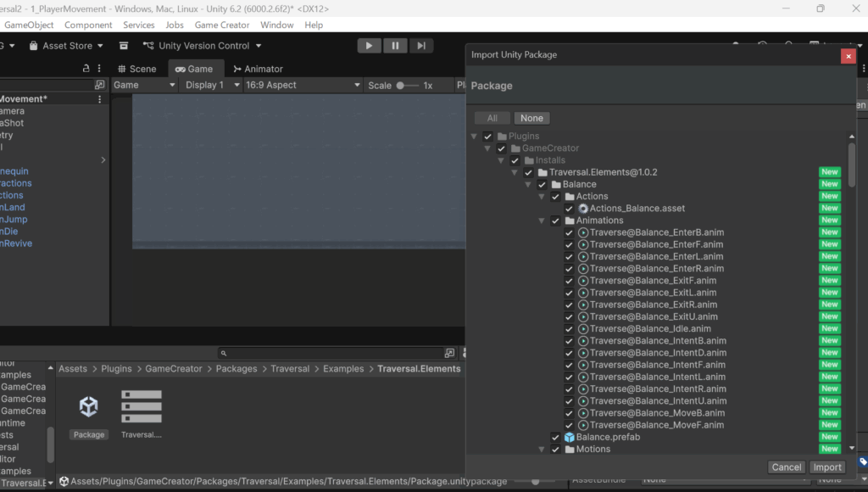Collapse the Animations folder tree arrow
The height and width of the screenshot is (492, 868).
click(542, 221)
